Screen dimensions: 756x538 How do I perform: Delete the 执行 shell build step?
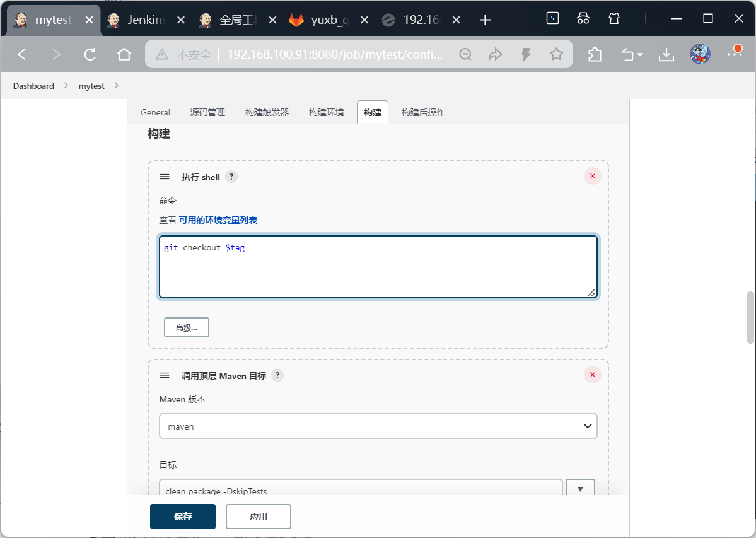tap(593, 177)
